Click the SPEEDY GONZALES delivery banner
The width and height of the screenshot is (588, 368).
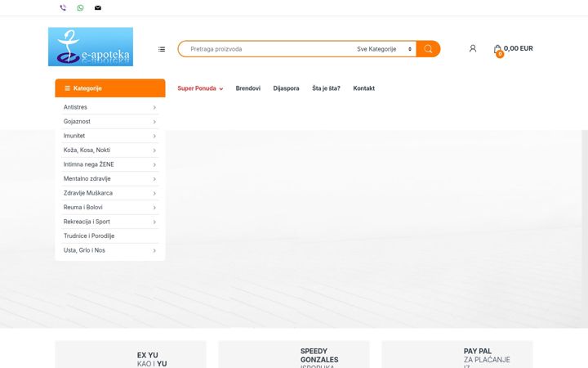pos(294,354)
